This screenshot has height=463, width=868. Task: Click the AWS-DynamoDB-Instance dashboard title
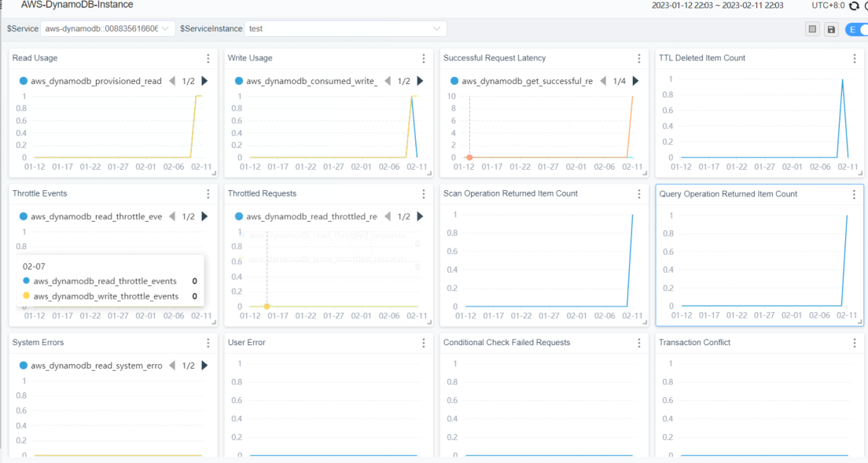click(77, 5)
